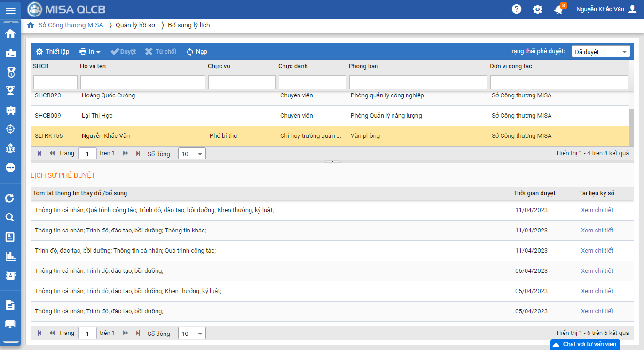Open the upper grid Số dòng dropdown

192,154
